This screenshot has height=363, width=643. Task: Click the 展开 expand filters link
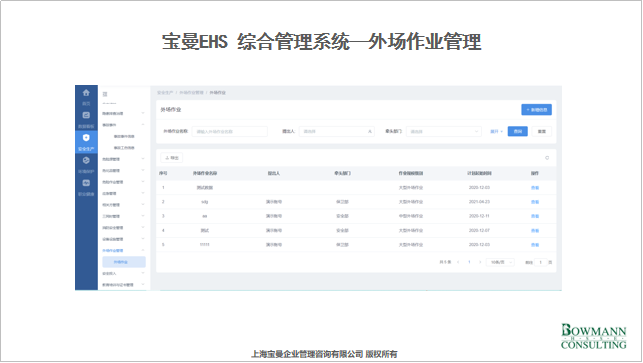tap(497, 132)
